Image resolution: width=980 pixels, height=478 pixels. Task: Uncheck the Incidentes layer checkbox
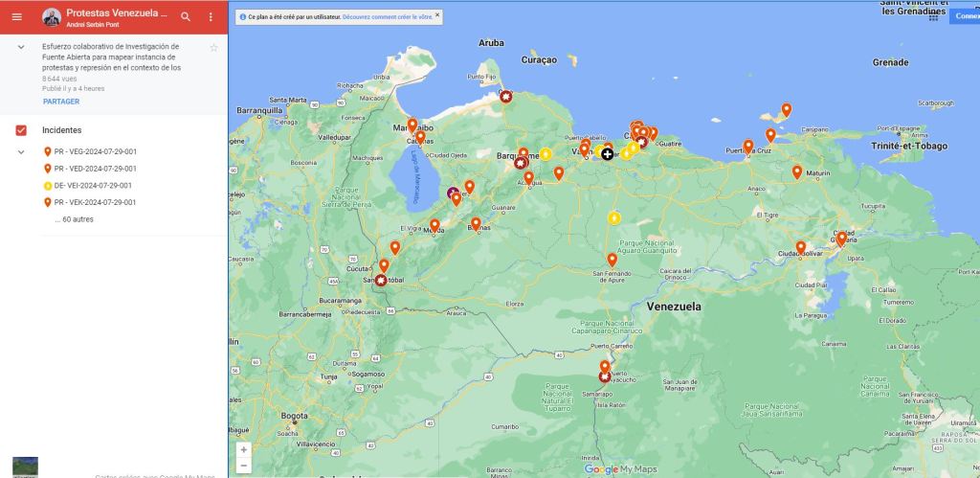(21, 130)
